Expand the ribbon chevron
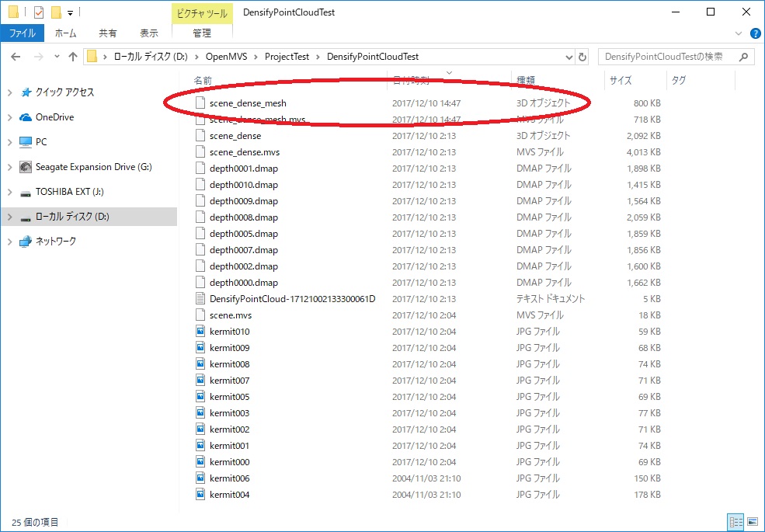 tap(739, 33)
